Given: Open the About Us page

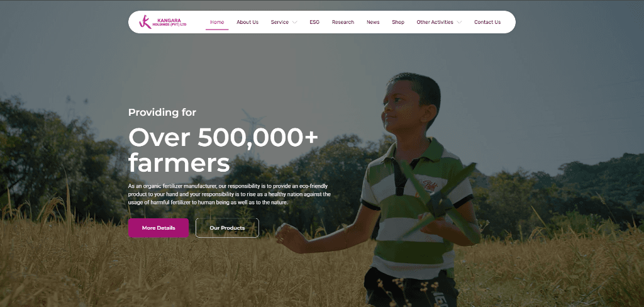Looking at the screenshot, I should (247, 22).
